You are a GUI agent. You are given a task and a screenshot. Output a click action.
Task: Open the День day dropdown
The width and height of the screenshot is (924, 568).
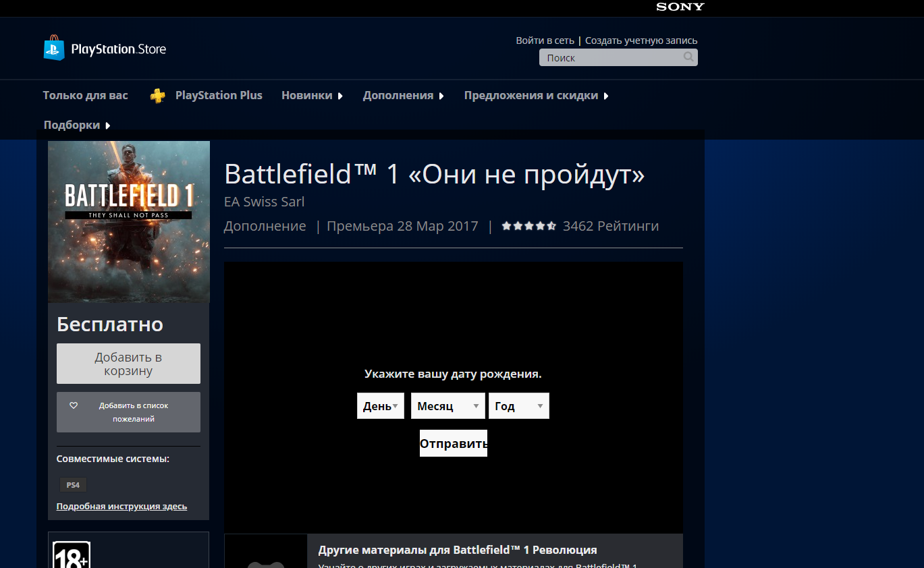[x=381, y=406]
